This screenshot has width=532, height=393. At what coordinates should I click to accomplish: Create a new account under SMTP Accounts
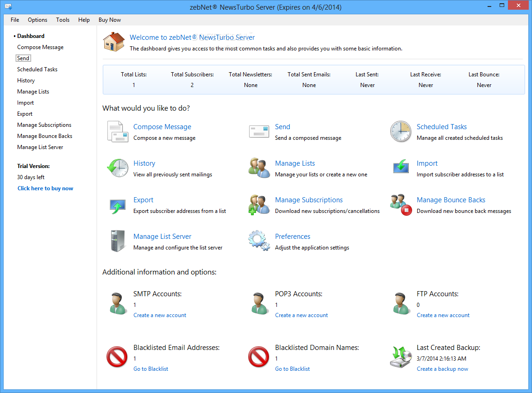click(160, 315)
